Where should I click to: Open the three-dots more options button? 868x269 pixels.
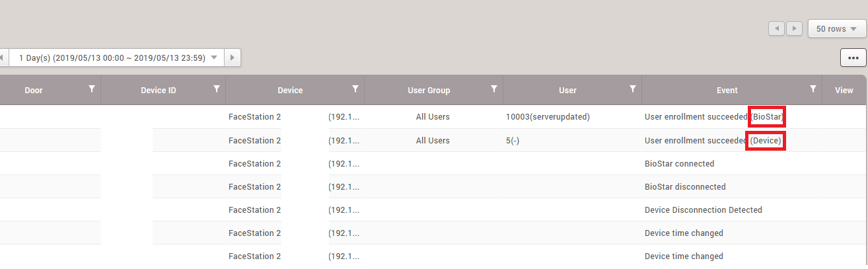pos(853,58)
